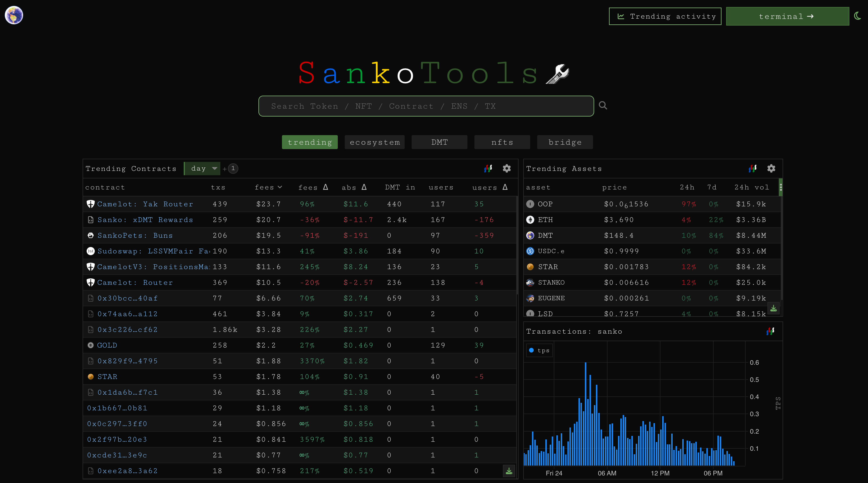This screenshot has width=868, height=483.
Task: Open Camelot: Yak Router contract
Action: (x=145, y=204)
